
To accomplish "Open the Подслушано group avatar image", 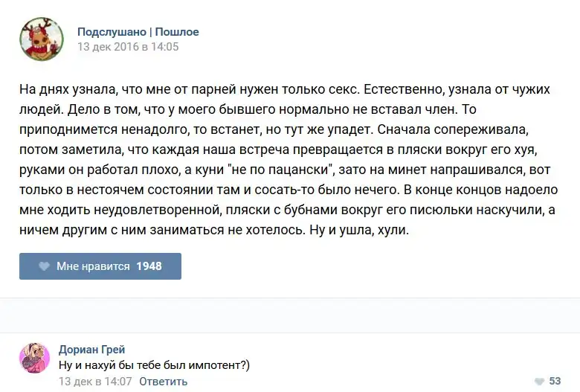I will 41,39.
